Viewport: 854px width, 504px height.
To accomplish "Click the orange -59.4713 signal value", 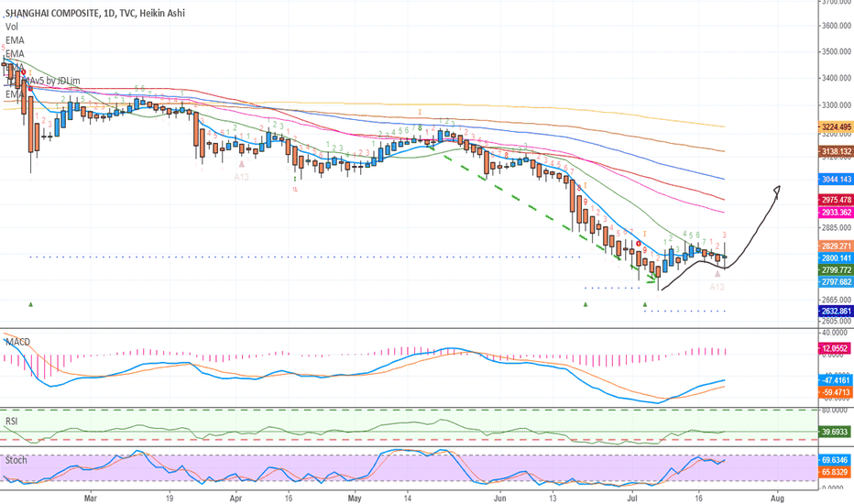I will pyautogui.click(x=836, y=392).
